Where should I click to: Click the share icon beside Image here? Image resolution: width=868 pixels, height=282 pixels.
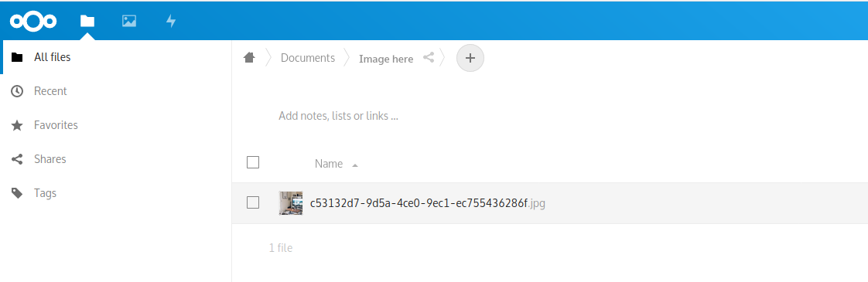[429, 57]
